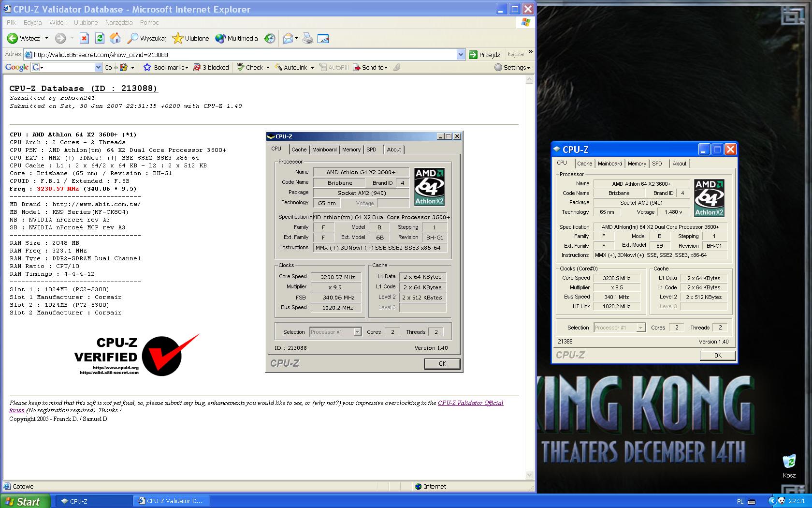Open the Pomoc menu
This screenshot has width=812, height=508.
coord(149,22)
